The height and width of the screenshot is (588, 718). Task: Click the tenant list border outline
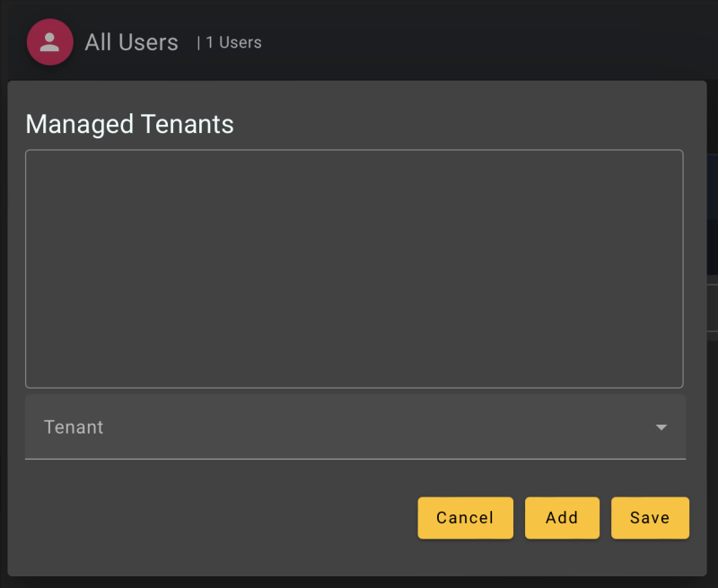(355, 151)
